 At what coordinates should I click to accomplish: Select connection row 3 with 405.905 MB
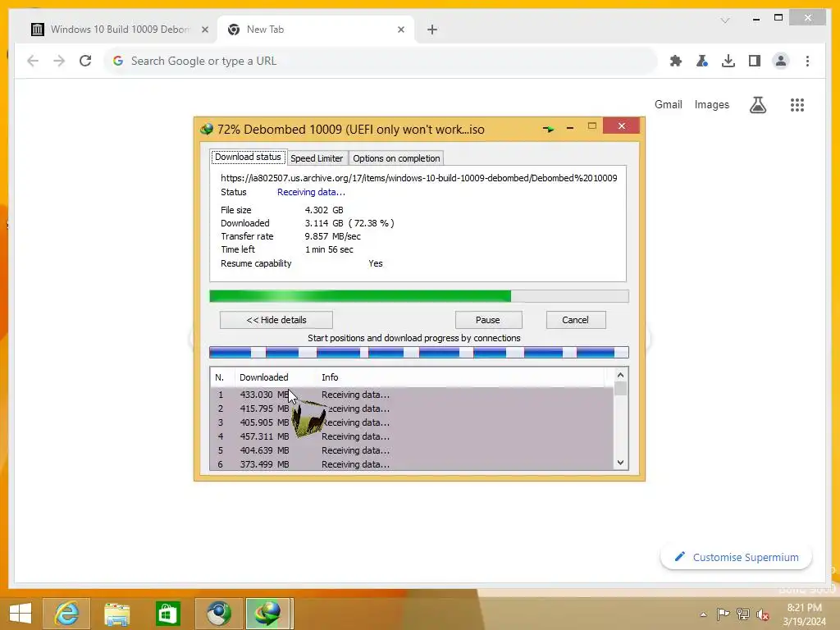point(412,422)
